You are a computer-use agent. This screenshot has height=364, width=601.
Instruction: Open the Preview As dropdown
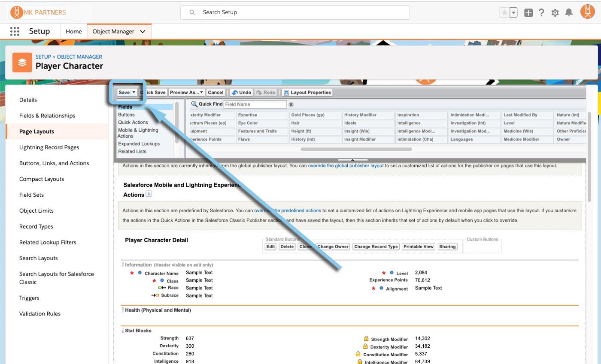(186, 92)
